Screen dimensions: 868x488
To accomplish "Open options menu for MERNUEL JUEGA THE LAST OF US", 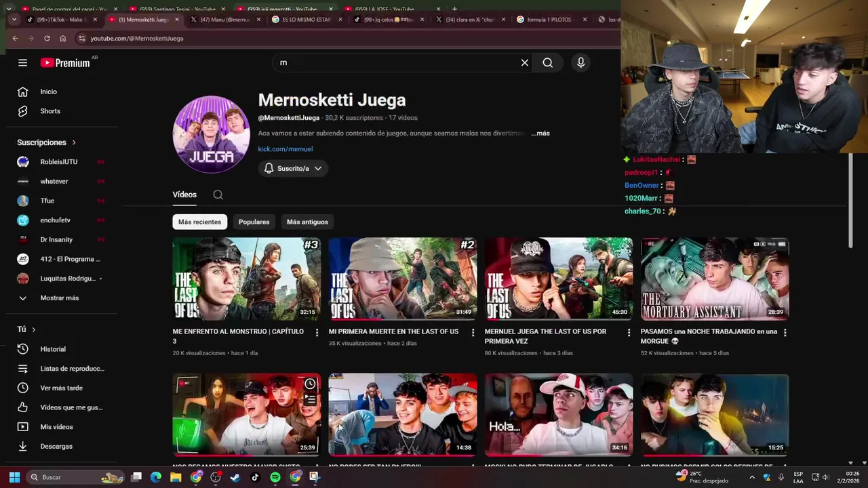I will click(x=629, y=332).
